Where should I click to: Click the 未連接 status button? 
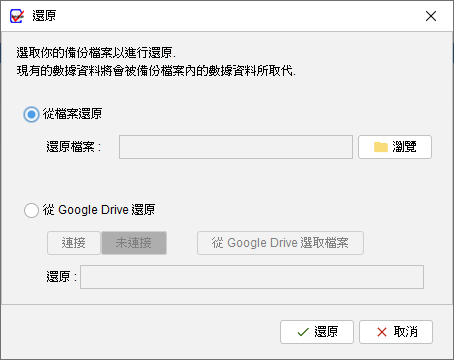point(134,243)
